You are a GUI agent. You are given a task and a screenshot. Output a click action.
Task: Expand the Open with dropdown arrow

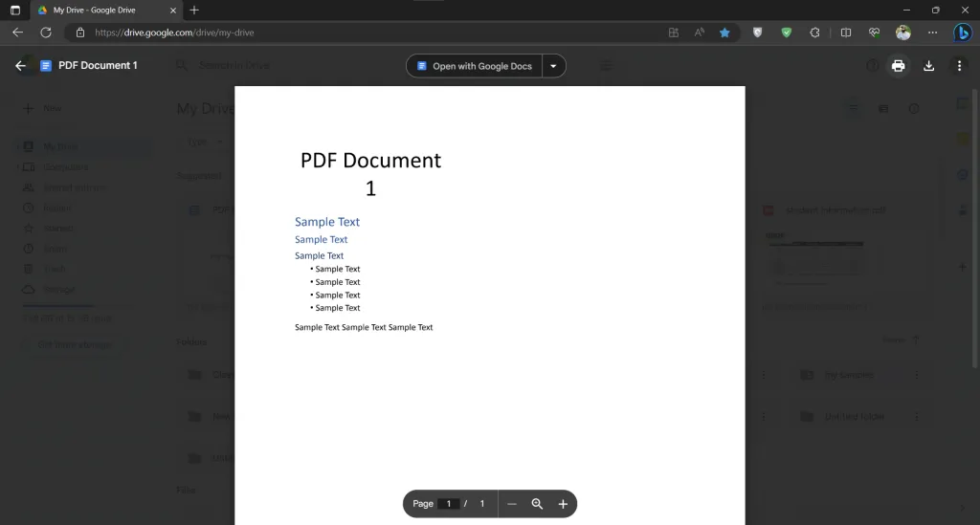click(553, 66)
